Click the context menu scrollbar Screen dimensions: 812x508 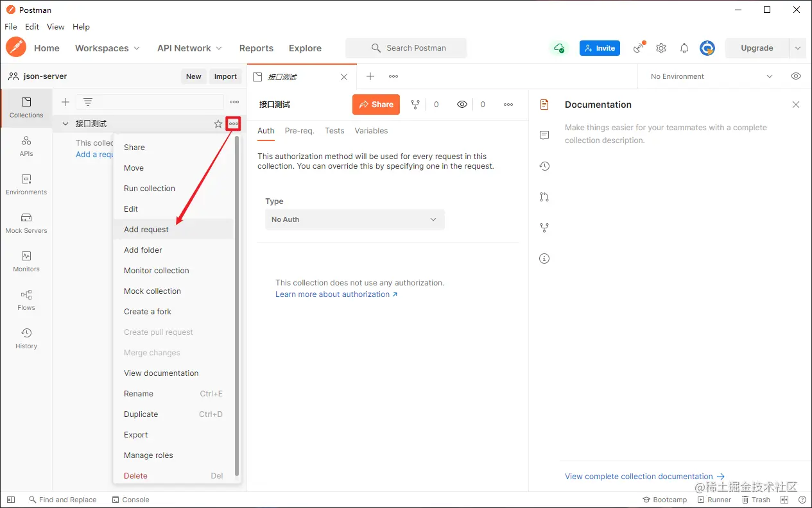click(237, 306)
